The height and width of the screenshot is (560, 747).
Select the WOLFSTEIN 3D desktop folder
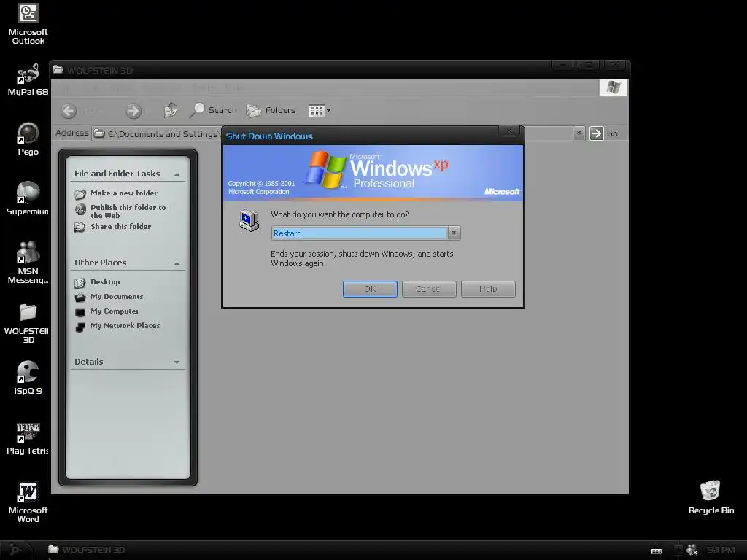point(28,323)
